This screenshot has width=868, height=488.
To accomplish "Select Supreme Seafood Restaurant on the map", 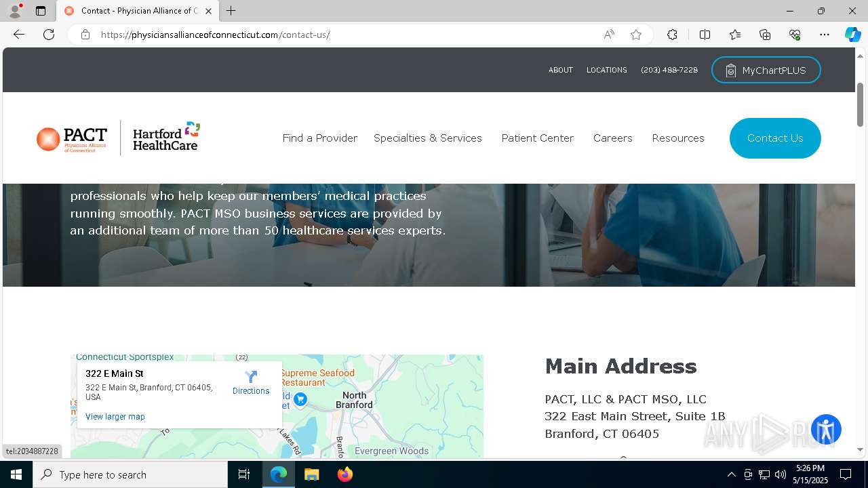I will (x=317, y=378).
